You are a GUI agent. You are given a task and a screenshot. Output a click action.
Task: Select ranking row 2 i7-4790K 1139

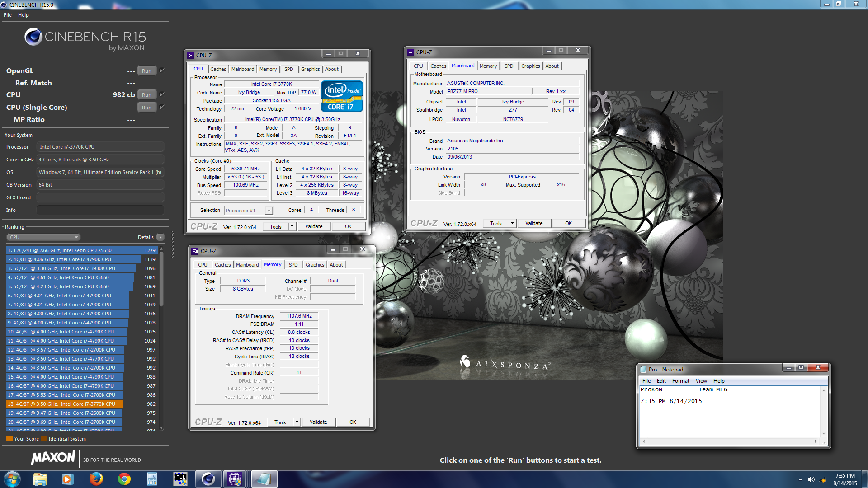(x=81, y=259)
